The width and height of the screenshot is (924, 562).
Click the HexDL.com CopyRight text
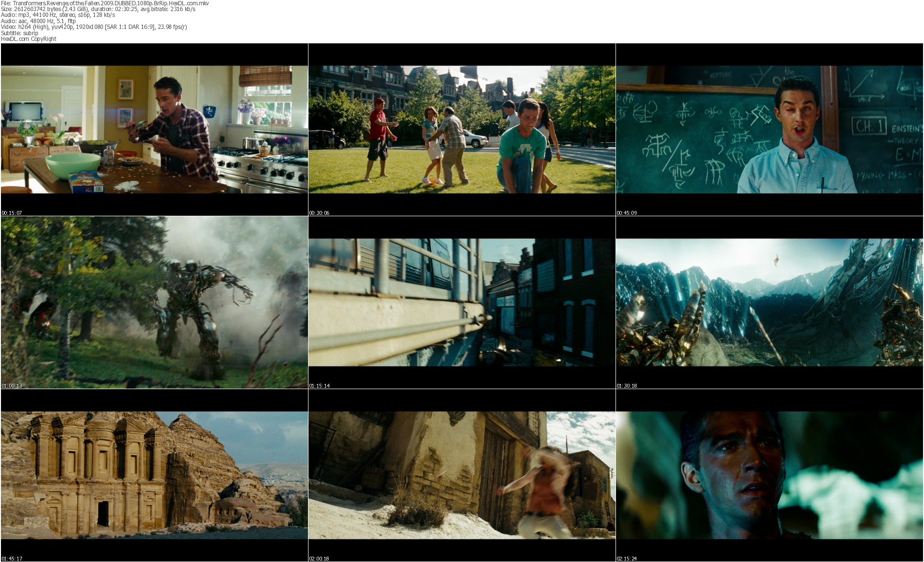tap(29, 39)
